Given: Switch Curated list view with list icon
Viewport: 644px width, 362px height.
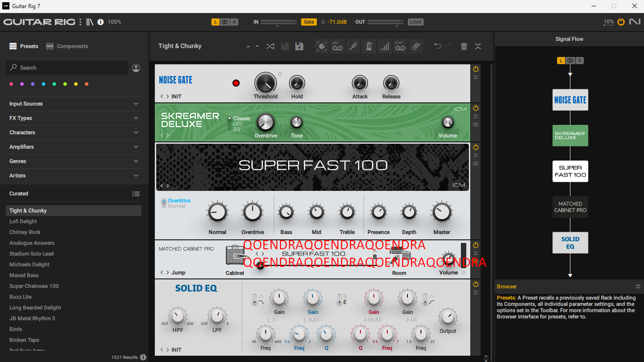Looking at the screenshot, I should 136,194.
